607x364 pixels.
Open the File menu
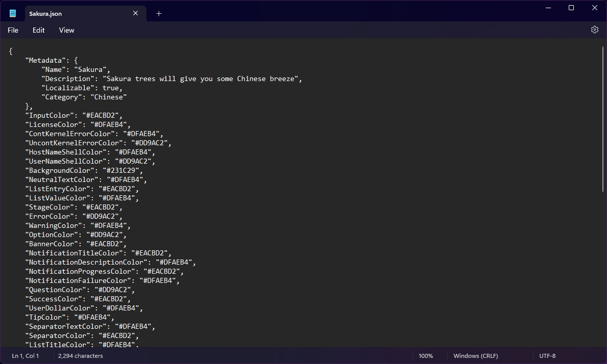[13, 30]
